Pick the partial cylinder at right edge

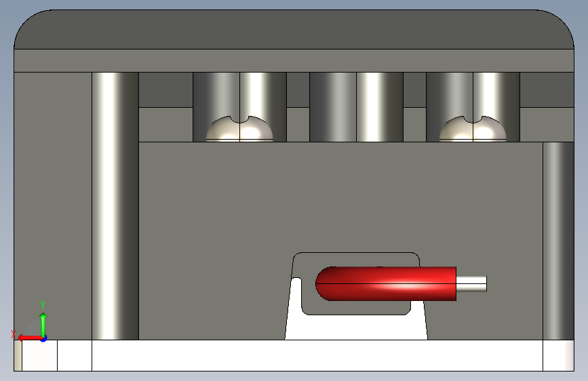click(x=558, y=241)
